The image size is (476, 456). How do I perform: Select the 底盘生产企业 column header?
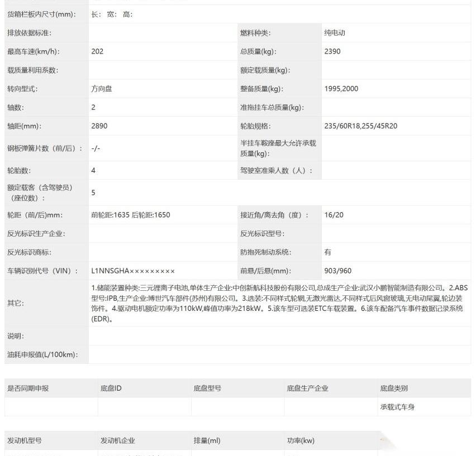[307, 388]
